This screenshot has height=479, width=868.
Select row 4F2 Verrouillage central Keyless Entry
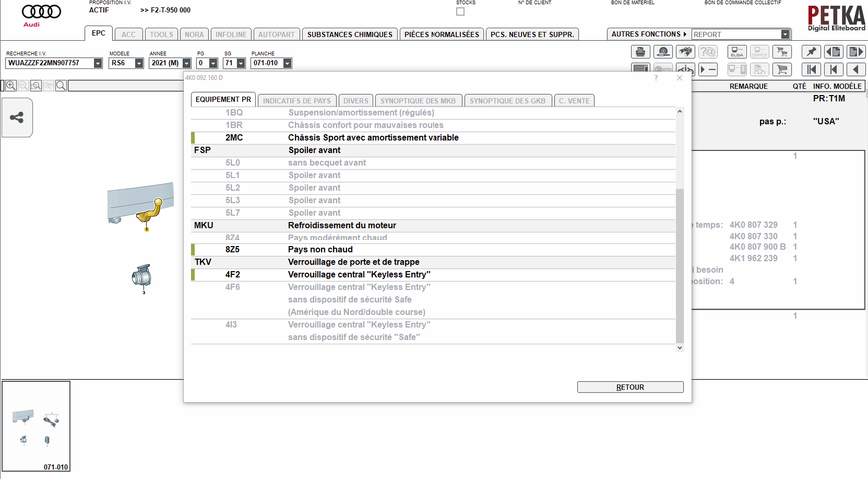(434, 274)
